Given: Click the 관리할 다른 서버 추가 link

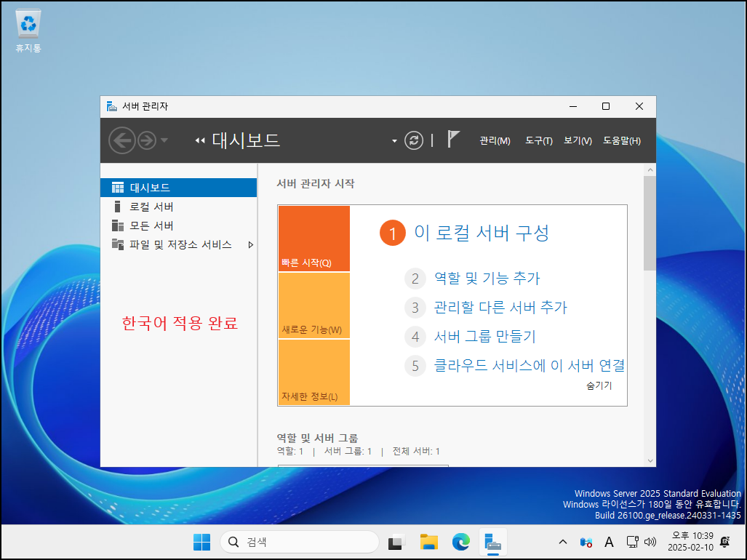Looking at the screenshot, I should click(x=500, y=307).
